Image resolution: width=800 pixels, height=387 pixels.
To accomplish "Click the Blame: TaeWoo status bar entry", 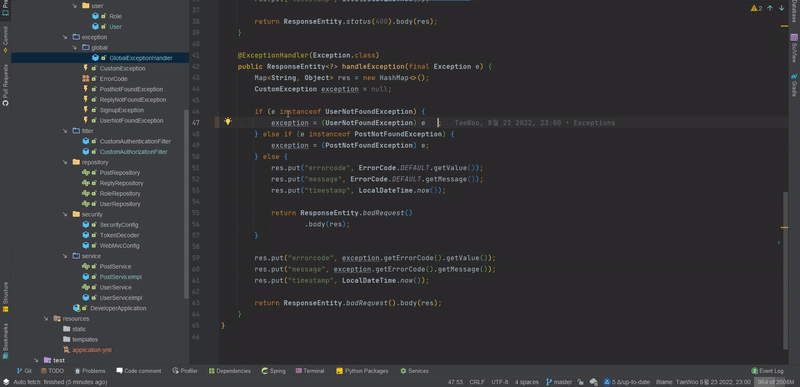I will [703, 382].
